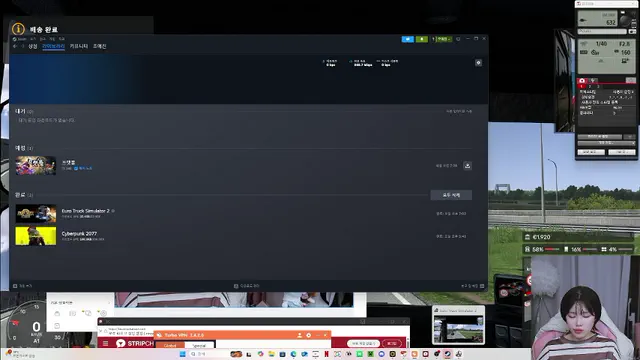Screen dimensions: 640x360
Task: Open the Steam downloads settings gear
Action: pyautogui.click(x=478, y=63)
